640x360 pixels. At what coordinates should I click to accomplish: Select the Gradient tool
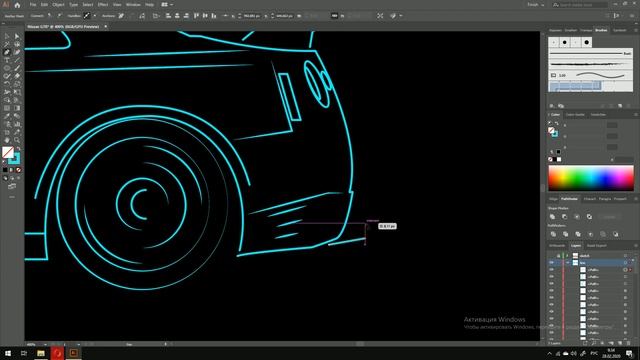pyautogui.click(x=17, y=108)
